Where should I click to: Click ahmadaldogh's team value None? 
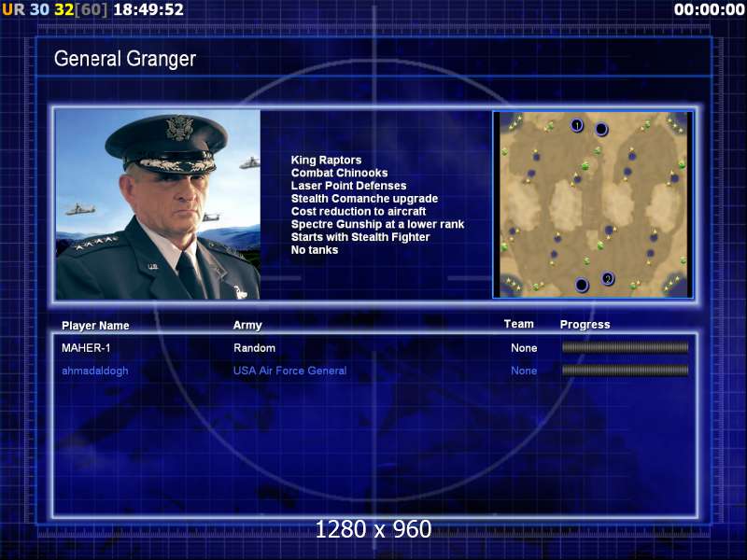(x=524, y=371)
